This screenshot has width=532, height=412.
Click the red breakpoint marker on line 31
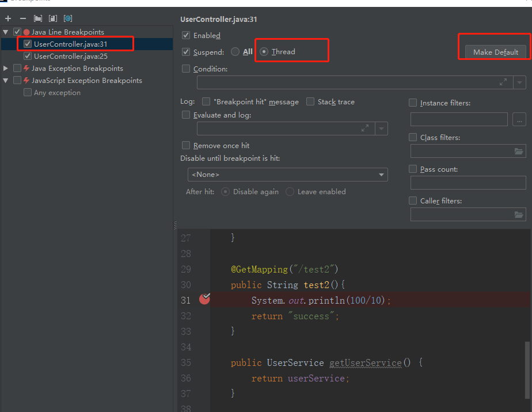tap(204, 298)
